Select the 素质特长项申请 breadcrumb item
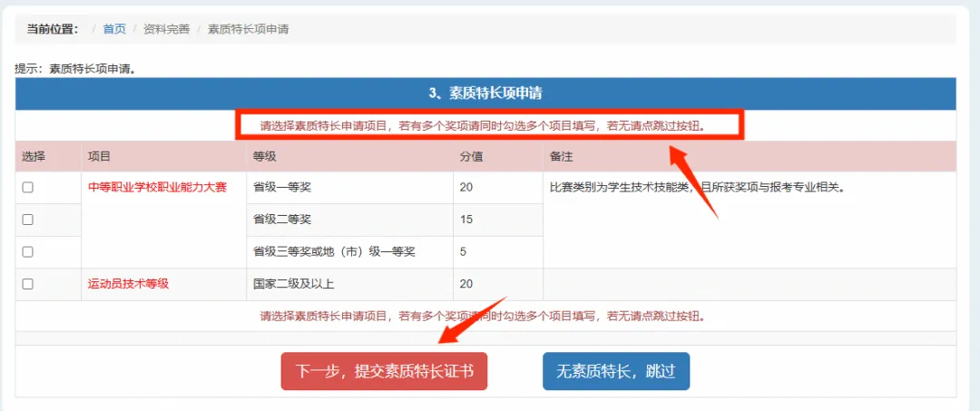 [x=248, y=29]
